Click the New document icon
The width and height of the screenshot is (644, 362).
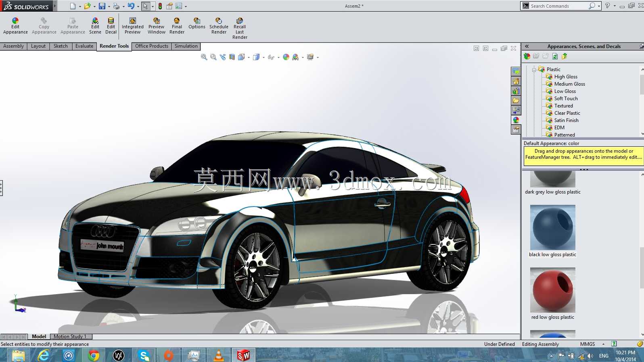[x=73, y=6]
